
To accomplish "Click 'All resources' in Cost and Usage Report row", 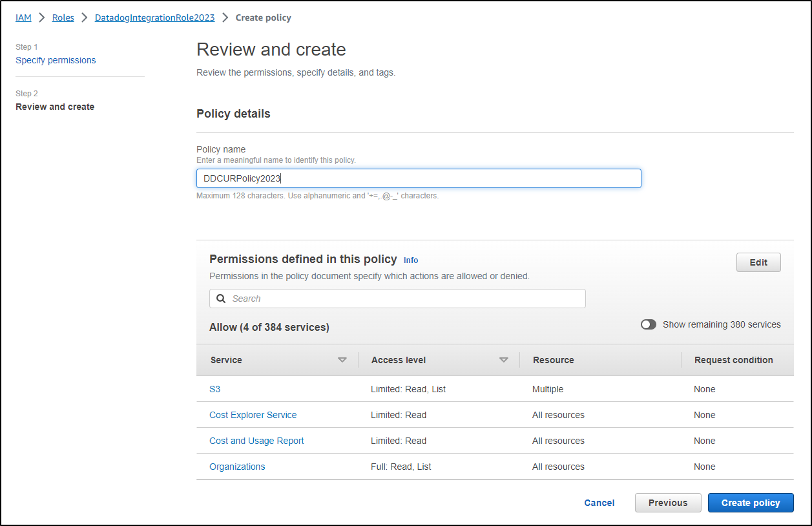I will coord(558,441).
